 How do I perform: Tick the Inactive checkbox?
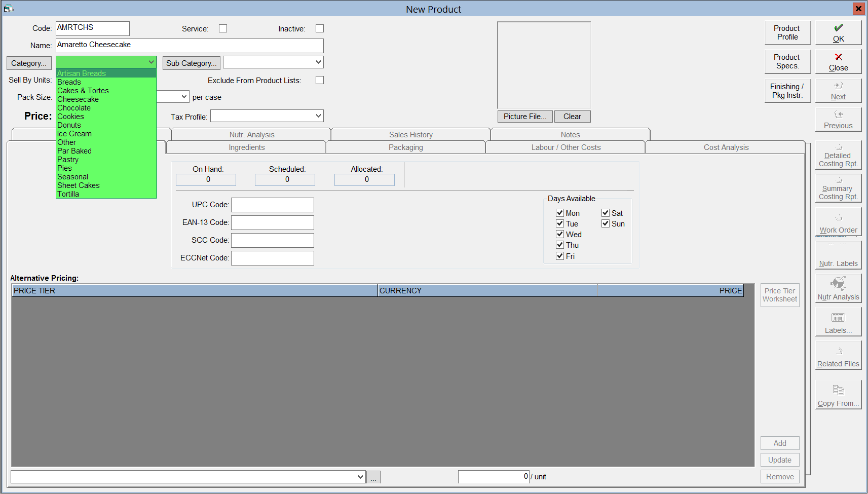coord(320,28)
